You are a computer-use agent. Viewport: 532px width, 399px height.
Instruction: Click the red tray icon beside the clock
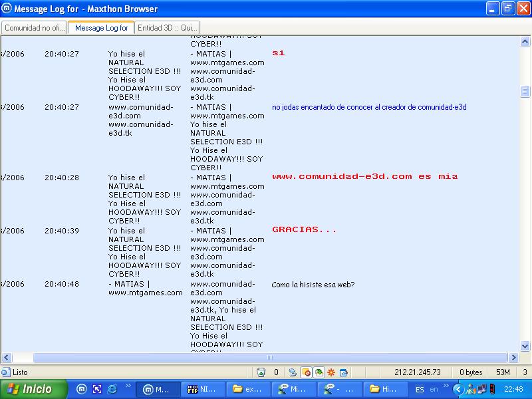tap(492, 389)
